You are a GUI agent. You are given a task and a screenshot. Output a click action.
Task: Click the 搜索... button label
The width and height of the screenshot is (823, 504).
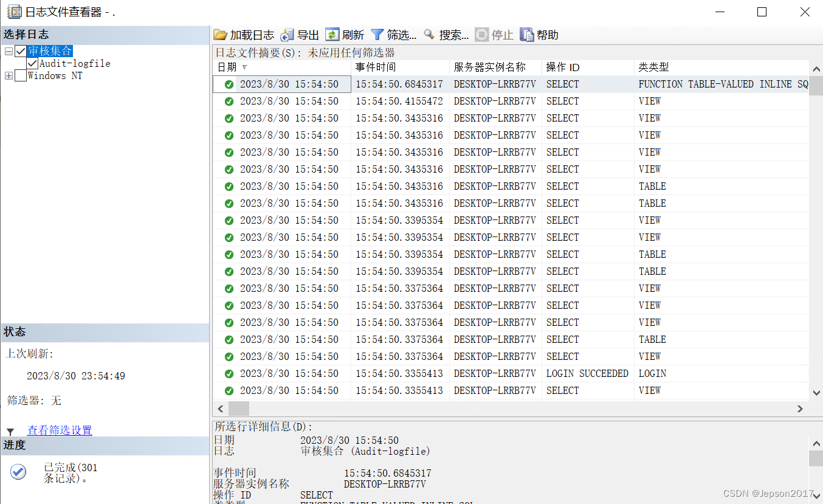tap(454, 35)
